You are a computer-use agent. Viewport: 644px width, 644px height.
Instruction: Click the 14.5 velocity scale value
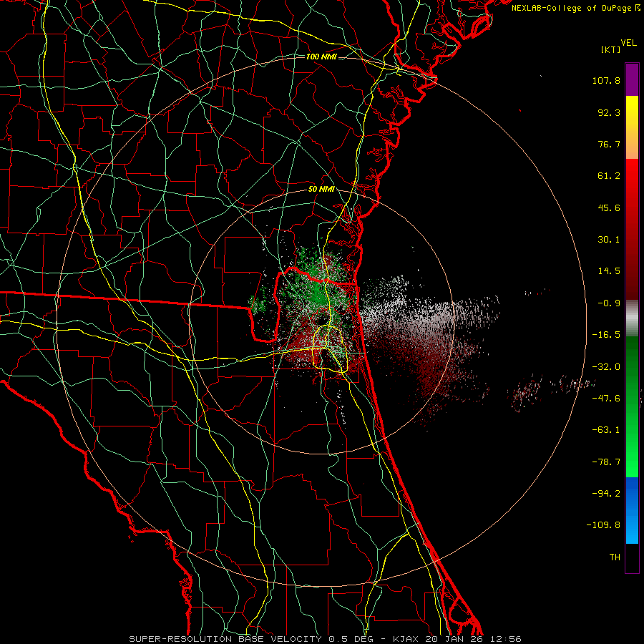click(609, 271)
